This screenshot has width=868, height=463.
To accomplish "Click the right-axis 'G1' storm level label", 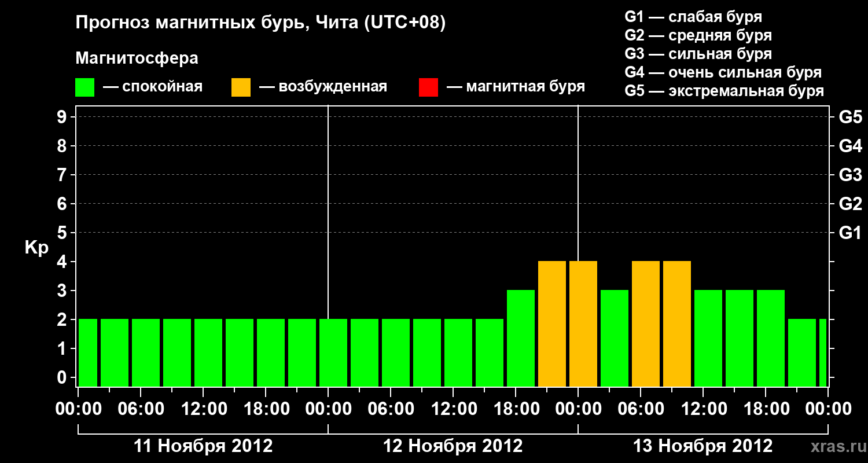I will 851,233.
